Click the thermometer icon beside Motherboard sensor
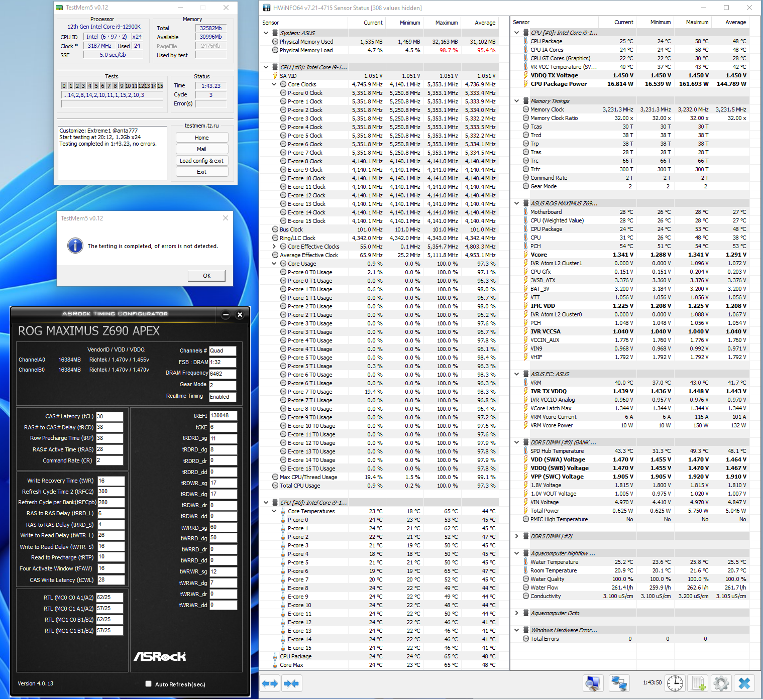763x700 pixels. [x=526, y=212]
